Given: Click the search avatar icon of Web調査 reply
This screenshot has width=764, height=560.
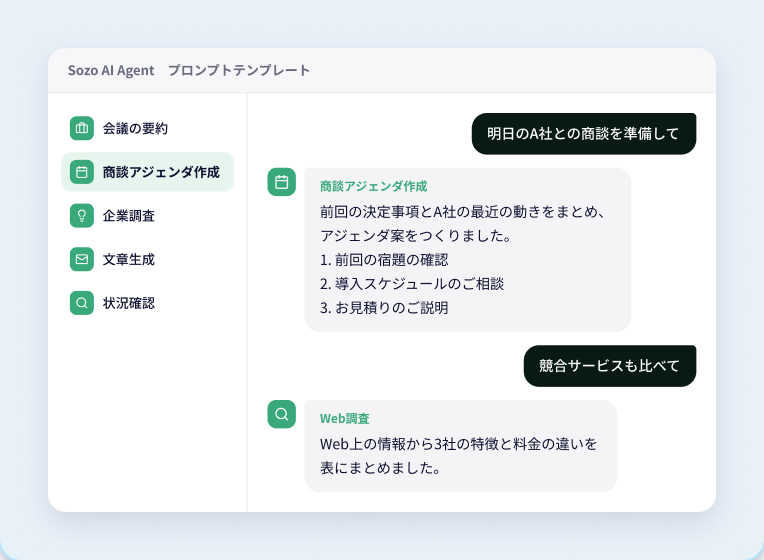Looking at the screenshot, I should tap(282, 414).
